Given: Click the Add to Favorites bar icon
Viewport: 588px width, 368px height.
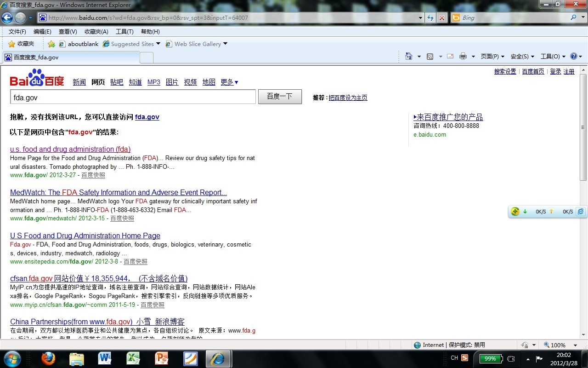Looking at the screenshot, I should point(51,44).
